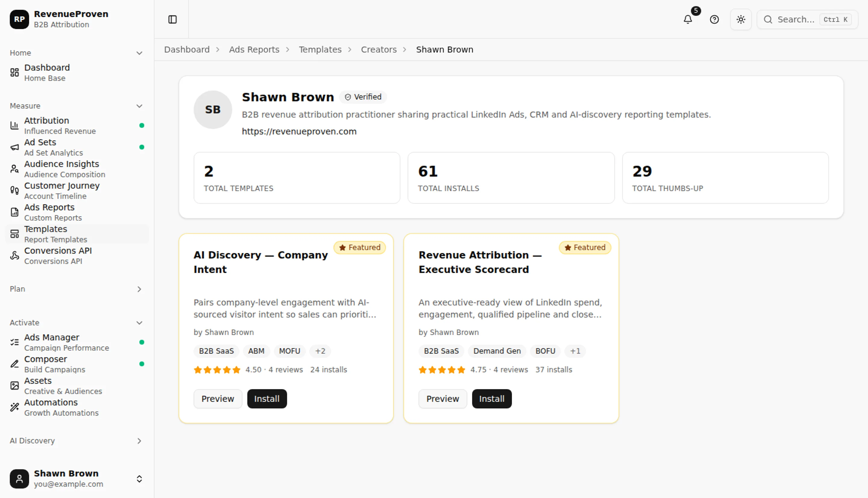868x498 pixels.
Task: Toggle the sidebar panel icon
Action: coord(172,20)
